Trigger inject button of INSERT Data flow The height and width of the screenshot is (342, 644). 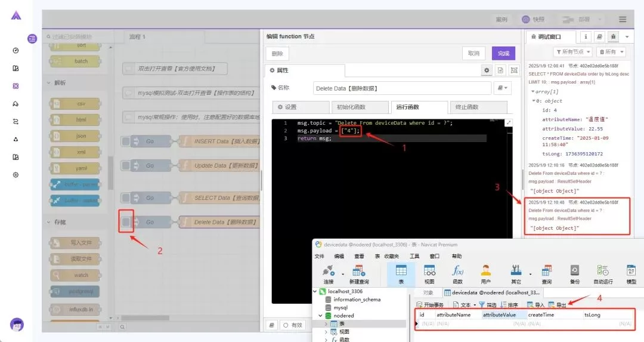tap(126, 141)
